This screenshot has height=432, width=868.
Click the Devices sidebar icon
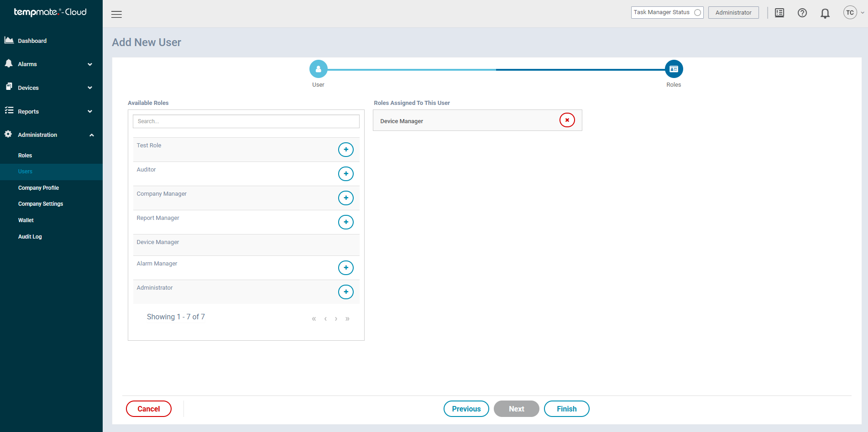pyautogui.click(x=9, y=87)
